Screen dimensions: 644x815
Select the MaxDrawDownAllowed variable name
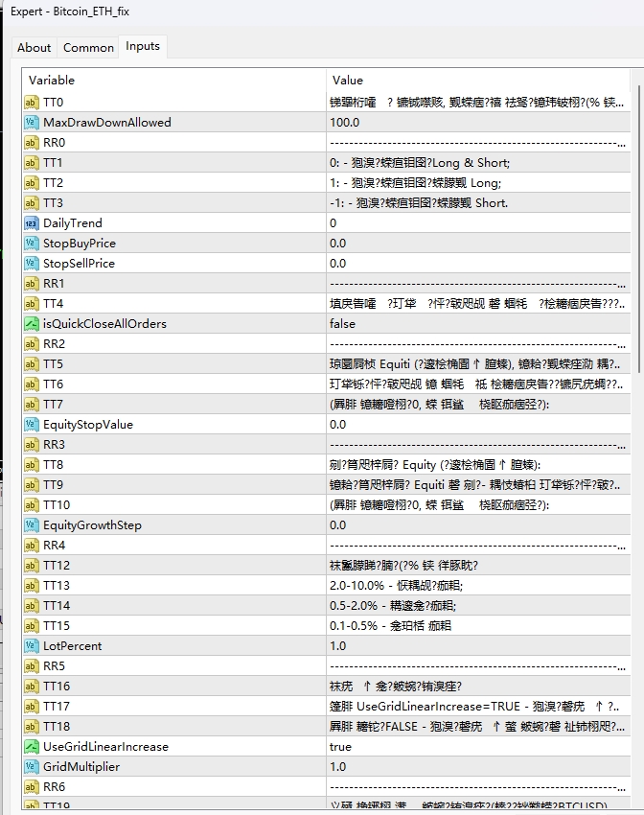coord(107,123)
